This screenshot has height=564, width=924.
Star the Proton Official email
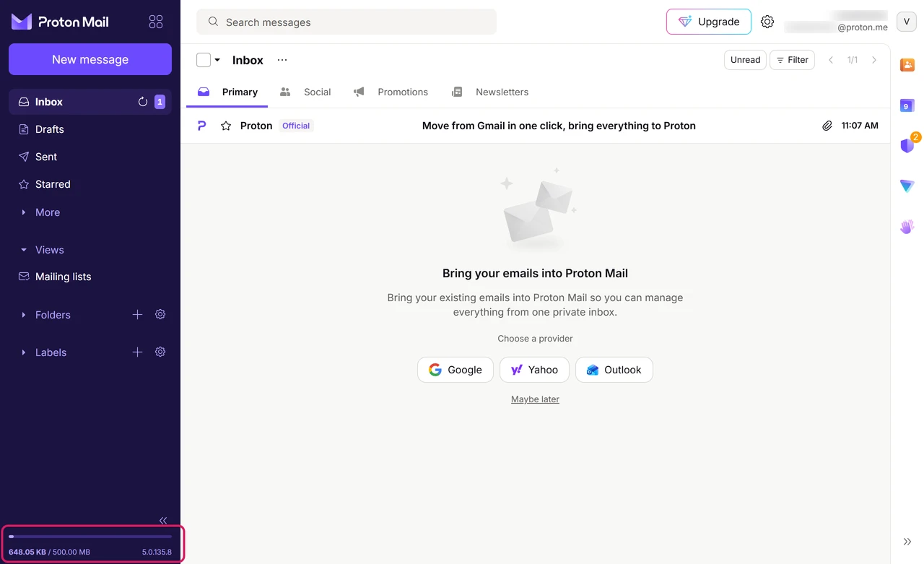pos(226,126)
